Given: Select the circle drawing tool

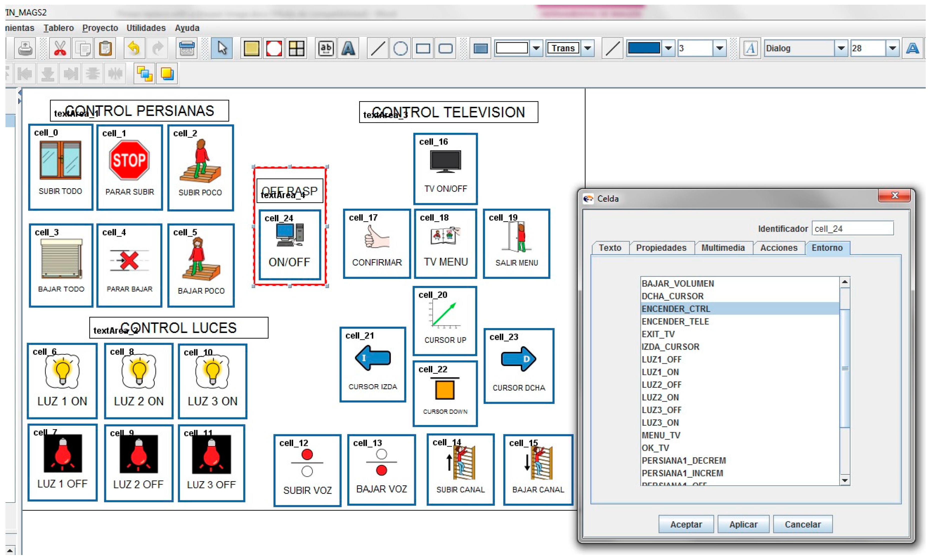Looking at the screenshot, I should tap(400, 49).
